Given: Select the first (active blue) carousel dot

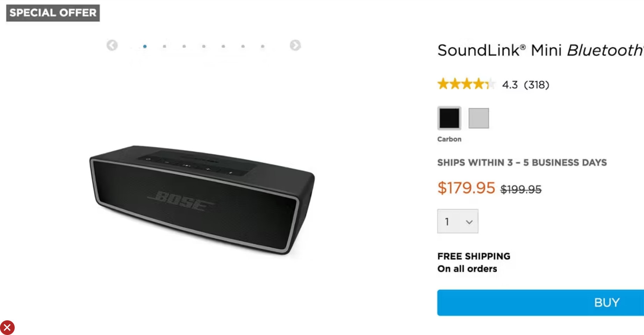Looking at the screenshot, I should click(x=145, y=46).
